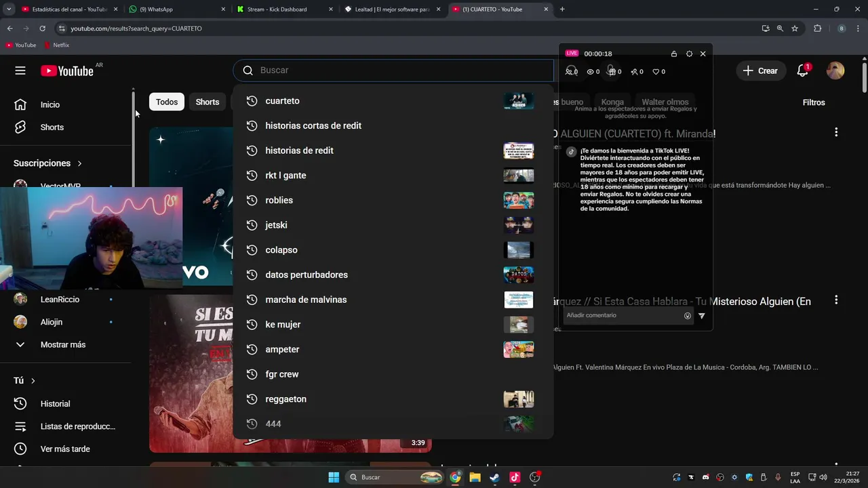Switch to the Lealtad browser tab
Screen dimensions: 868x488
392,9
